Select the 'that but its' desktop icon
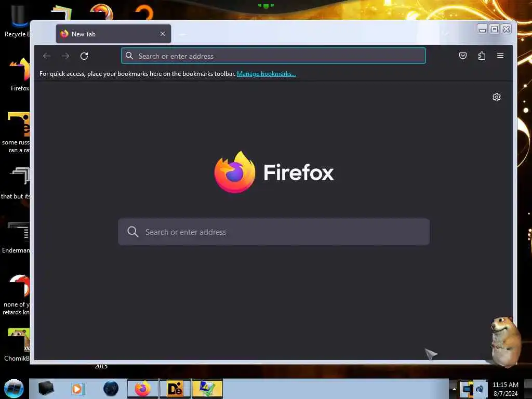The image size is (532, 399). [16, 183]
